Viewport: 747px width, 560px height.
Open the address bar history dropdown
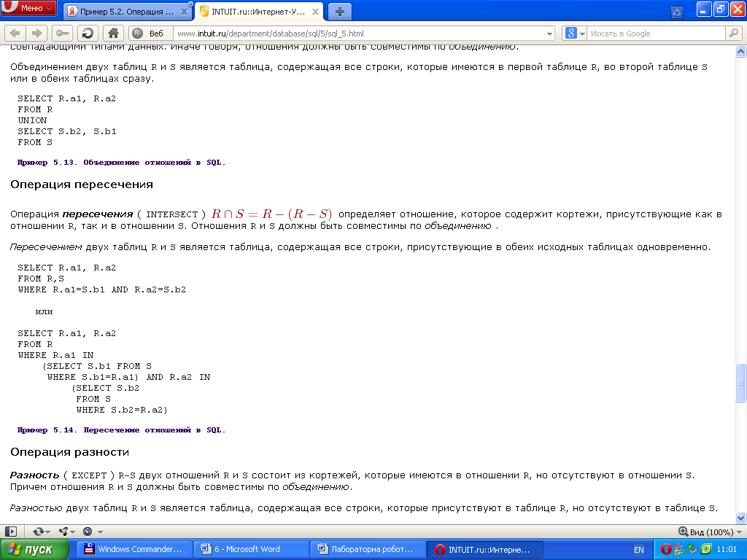tap(550, 34)
